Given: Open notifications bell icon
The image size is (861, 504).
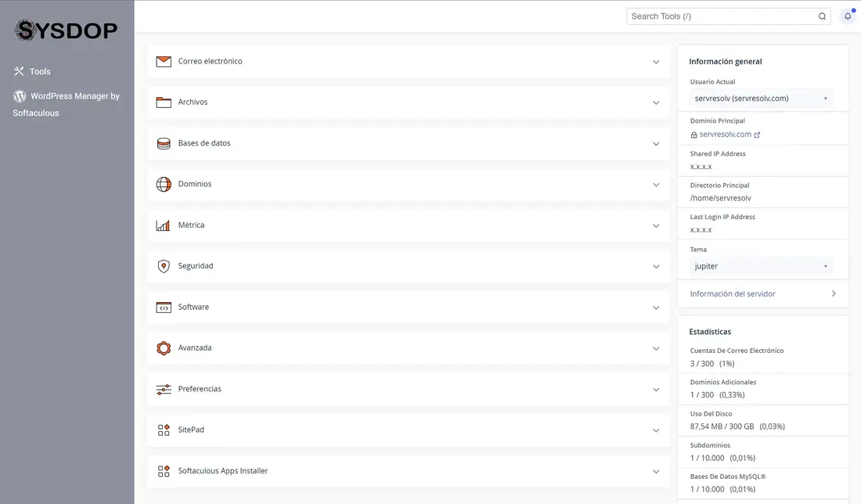Looking at the screenshot, I should 848,16.
